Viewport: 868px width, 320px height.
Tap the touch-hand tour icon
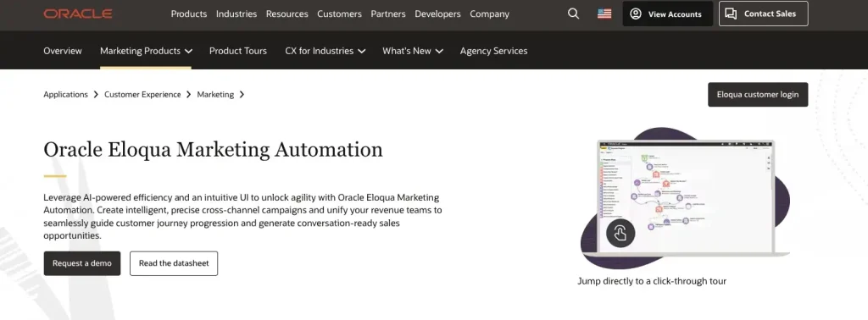pyautogui.click(x=620, y=234)
